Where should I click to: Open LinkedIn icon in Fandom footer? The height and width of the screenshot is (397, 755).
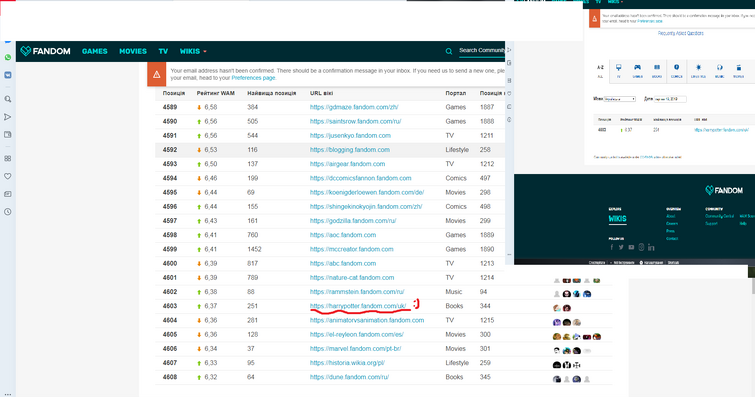tap(651, 247)
